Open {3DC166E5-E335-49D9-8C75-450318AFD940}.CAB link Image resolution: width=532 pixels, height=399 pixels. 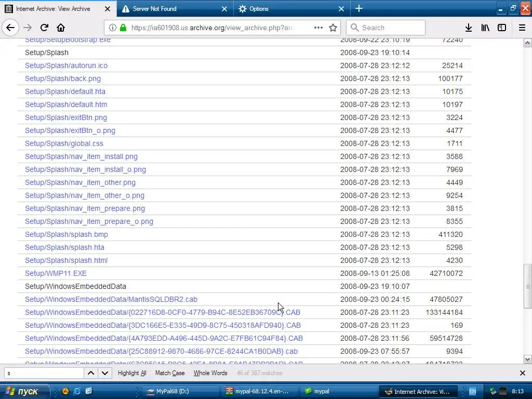pos(163,325)
